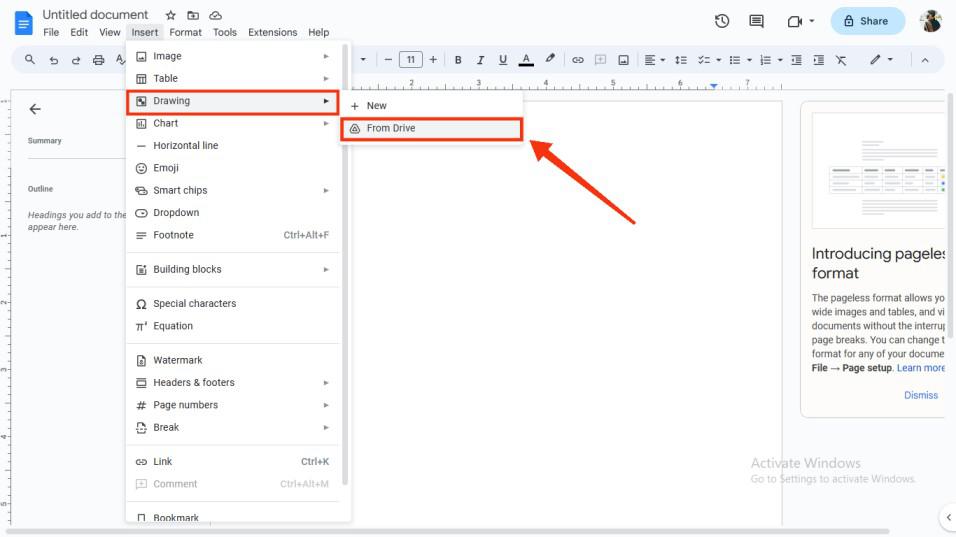Open the Help menu

(x=318, y=32)
